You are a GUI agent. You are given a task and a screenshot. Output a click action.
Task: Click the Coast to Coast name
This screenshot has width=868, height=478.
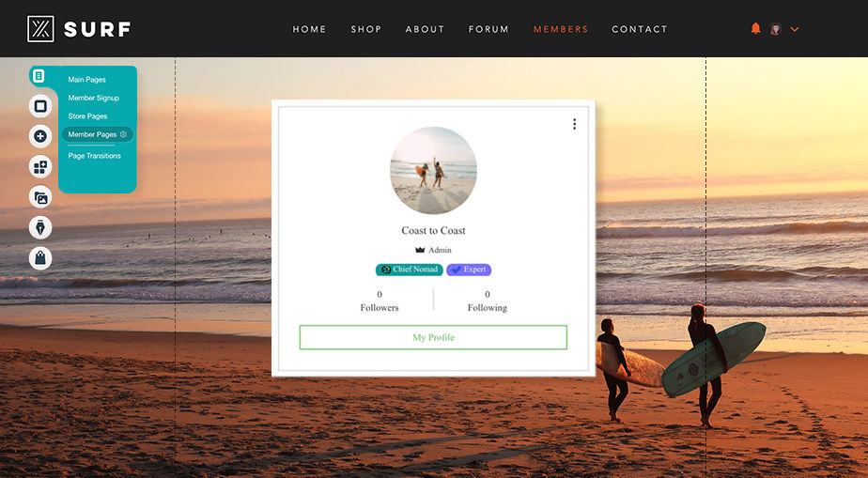[433, 231]
